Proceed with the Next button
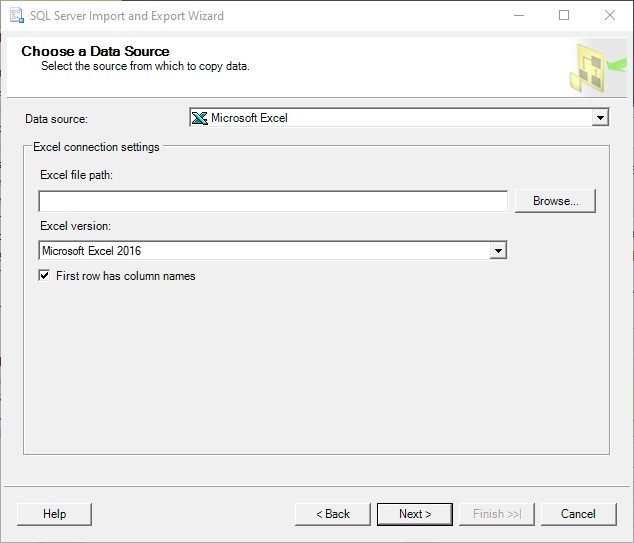Image resolution: width=634 pixels, height=543 pixels. click(415, 514)
